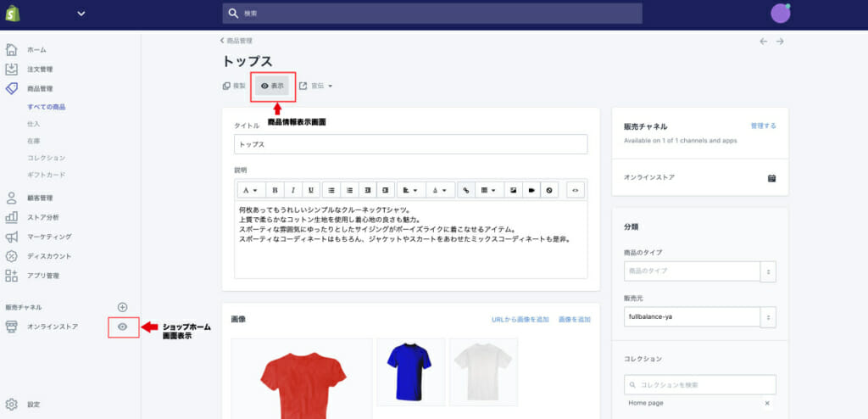The width and height of the screenshot is (868, 419).
Task: Click the Shopify logo in the top bar
Action: click(12, 14)
